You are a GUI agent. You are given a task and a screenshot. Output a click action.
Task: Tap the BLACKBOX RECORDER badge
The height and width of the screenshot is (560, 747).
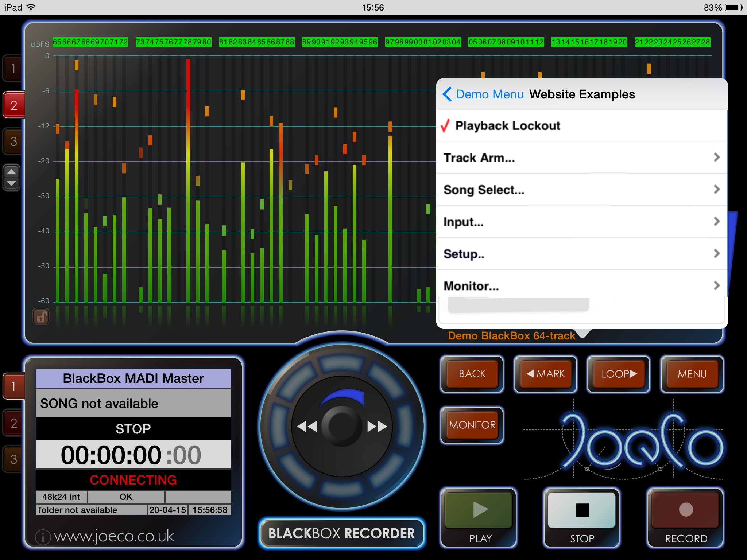coord(342,533)
